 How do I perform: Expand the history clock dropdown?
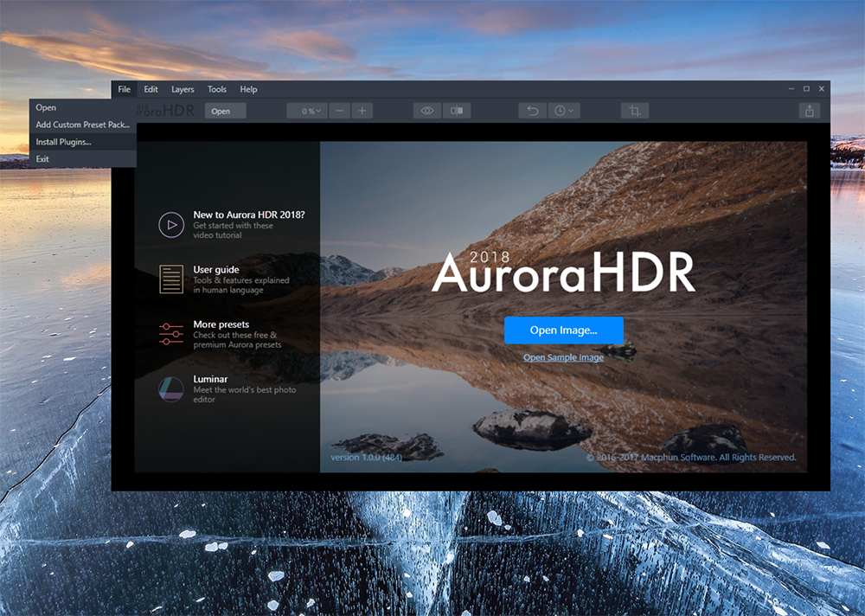(x=564, y=111)
